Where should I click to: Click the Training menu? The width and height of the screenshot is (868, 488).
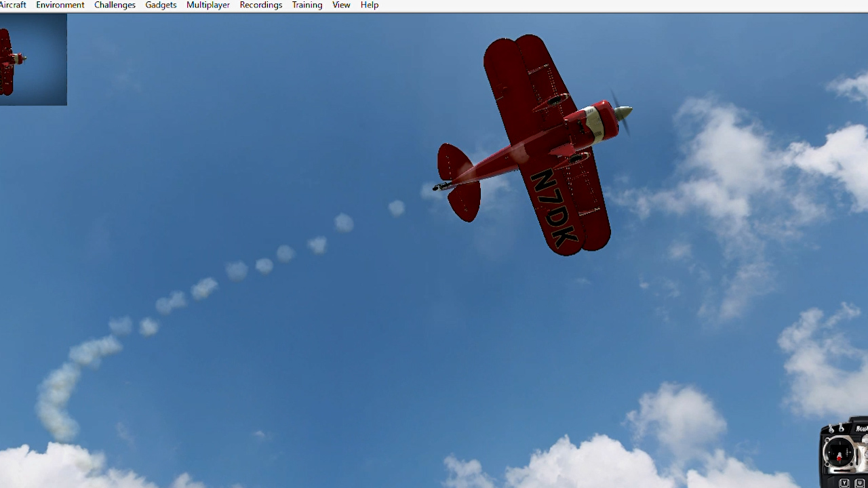pos(307,5)
